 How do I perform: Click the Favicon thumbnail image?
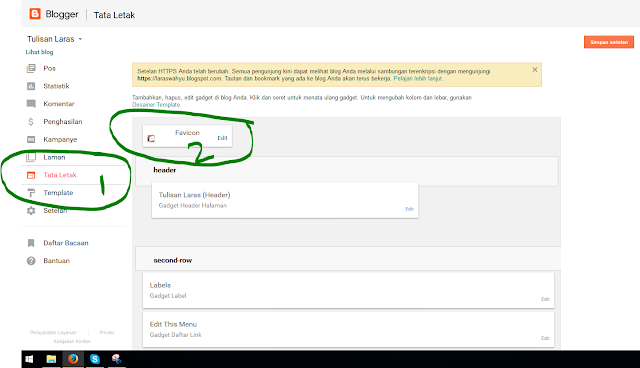(151, 139)
